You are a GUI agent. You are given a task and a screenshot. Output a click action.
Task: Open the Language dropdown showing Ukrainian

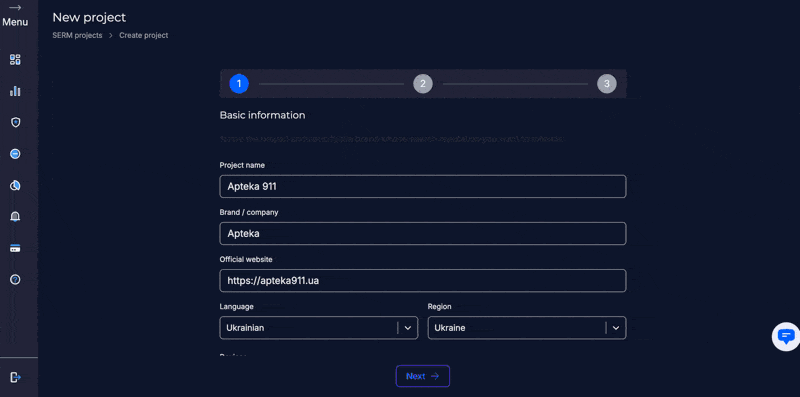(x=319, y=328)
